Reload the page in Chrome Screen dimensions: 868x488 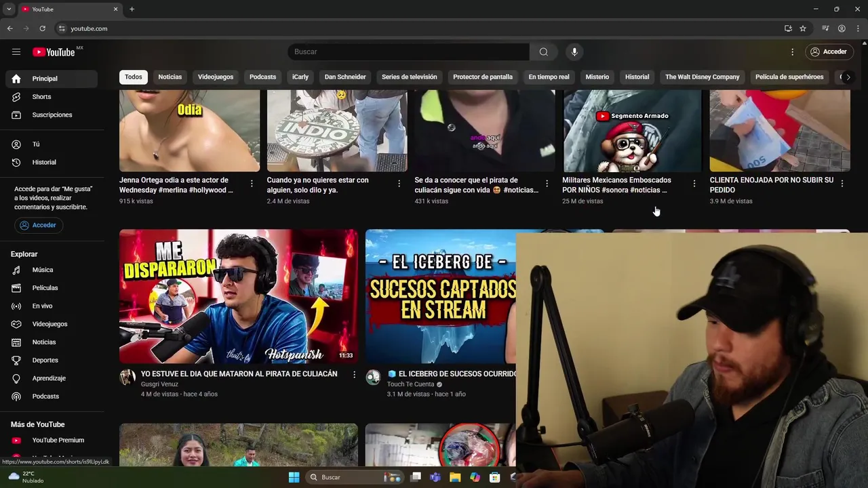tap(42, 28)
